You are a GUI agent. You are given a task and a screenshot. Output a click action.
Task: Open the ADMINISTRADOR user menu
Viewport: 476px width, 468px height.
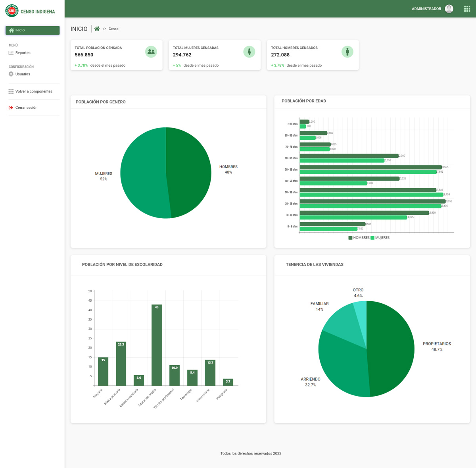426,9
